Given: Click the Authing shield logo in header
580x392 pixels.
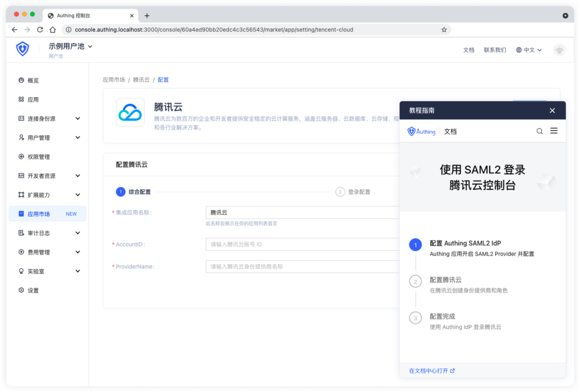Looking at the screenshot, I should tap(23, 48).
